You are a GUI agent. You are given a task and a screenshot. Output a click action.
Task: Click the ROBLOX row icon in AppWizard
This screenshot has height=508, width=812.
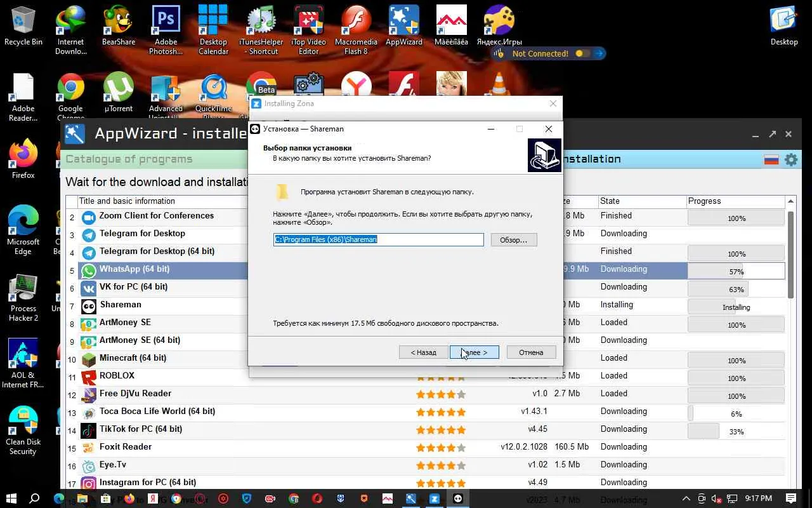tap(89, 377)
